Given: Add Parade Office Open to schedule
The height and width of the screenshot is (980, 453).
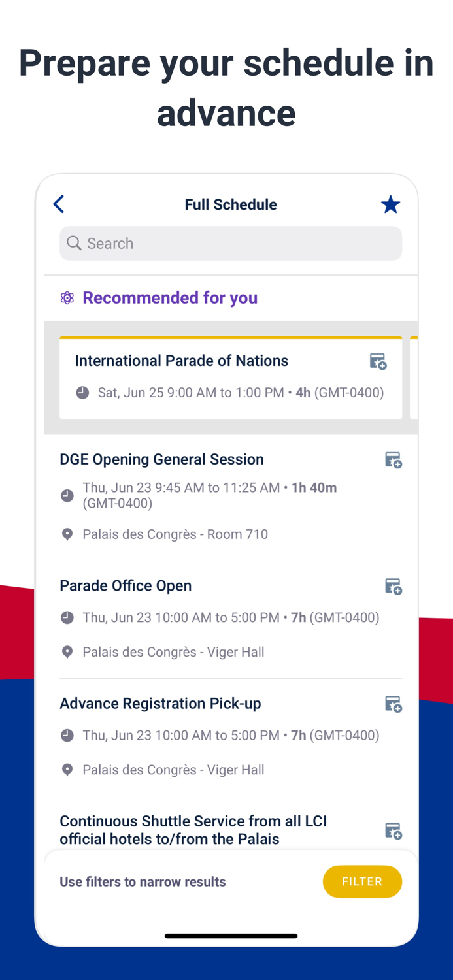Looking at the screenshot, I should point(393,586).
